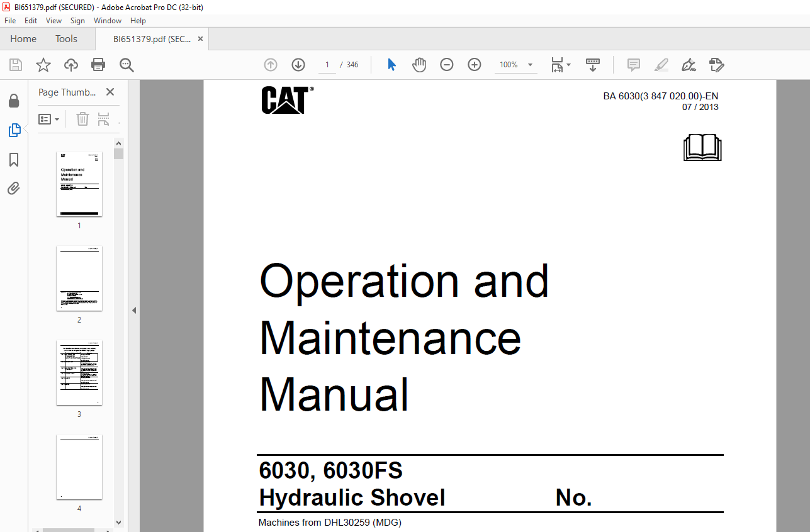Viewport: 810px width, 532px height.
Task: Click the security lock sidebar icon
Action: click(x=14, y=101)
